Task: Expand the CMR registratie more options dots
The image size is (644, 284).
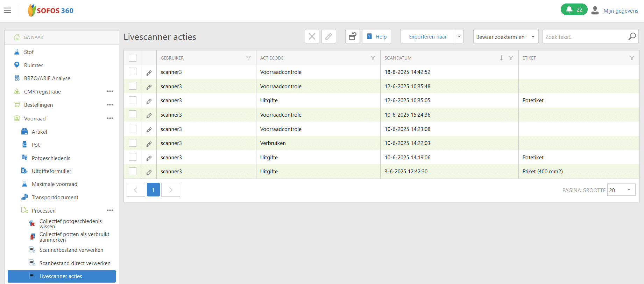Action: (110, 91)
